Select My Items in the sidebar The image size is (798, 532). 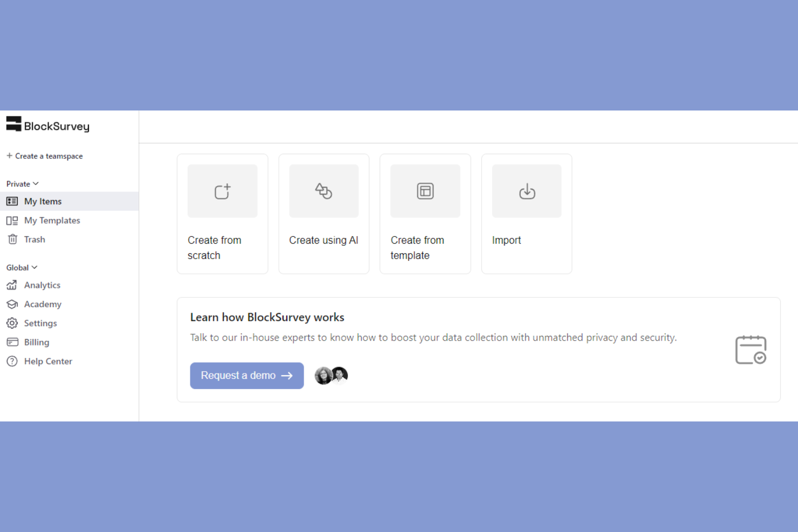pyautogui.click(x=42, y=201)
